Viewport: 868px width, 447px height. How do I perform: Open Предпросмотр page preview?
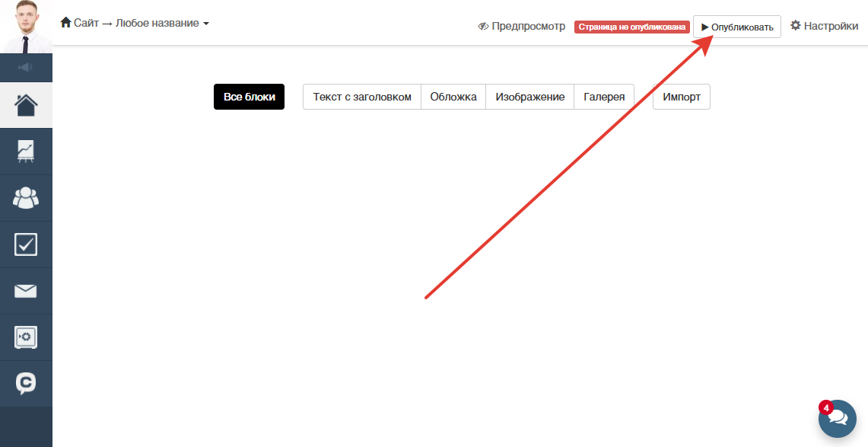point(521,26)
